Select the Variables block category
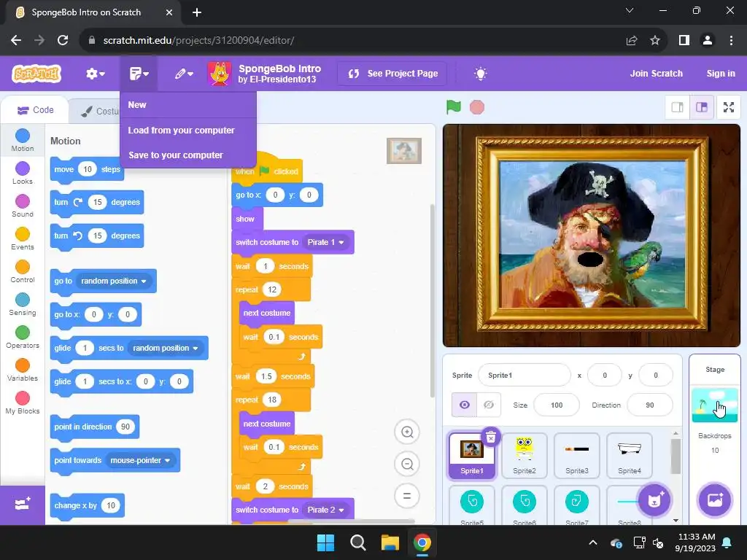This screenshot has height=560, width=747. tap(23, 370)
